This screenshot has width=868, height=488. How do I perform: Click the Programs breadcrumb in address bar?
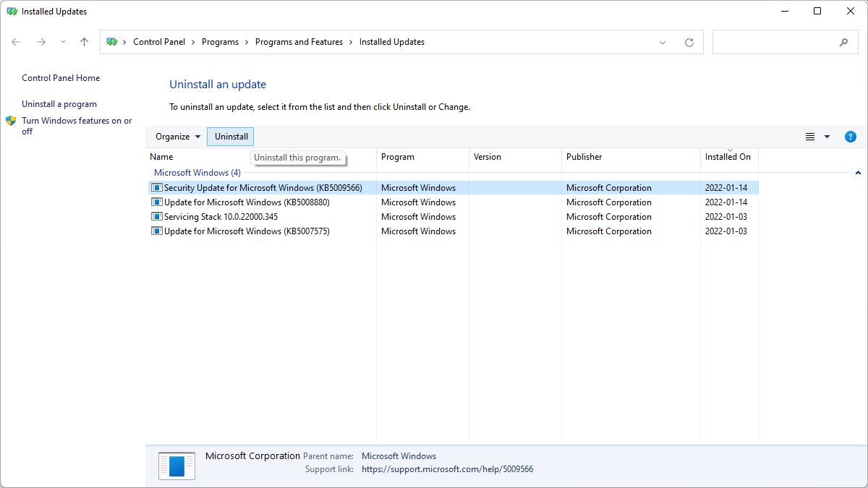click(x=220, y=42)
